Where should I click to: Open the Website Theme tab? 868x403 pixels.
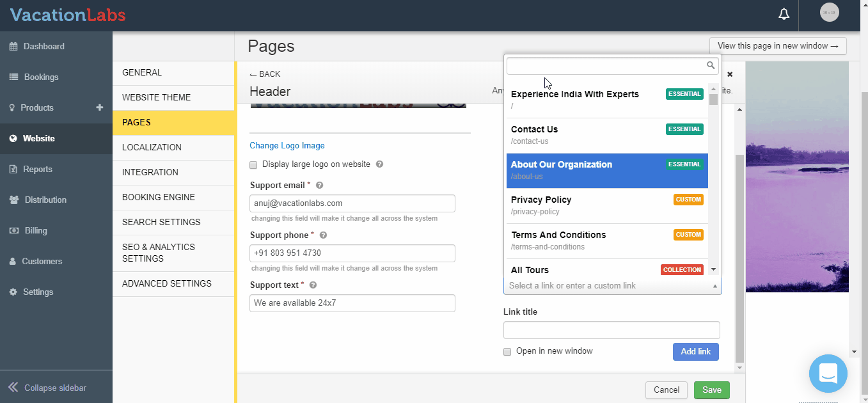[x=157, y=97]
